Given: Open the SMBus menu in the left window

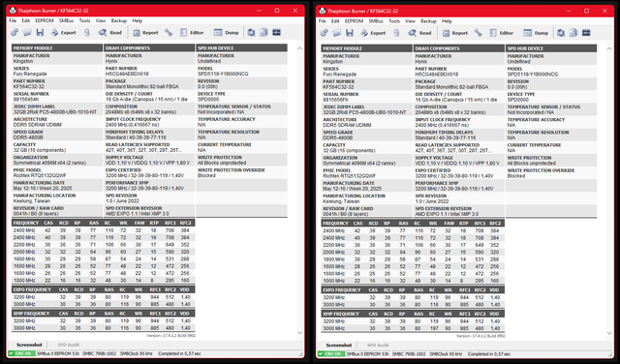Looking at the screenshot, I should [66, 20].
